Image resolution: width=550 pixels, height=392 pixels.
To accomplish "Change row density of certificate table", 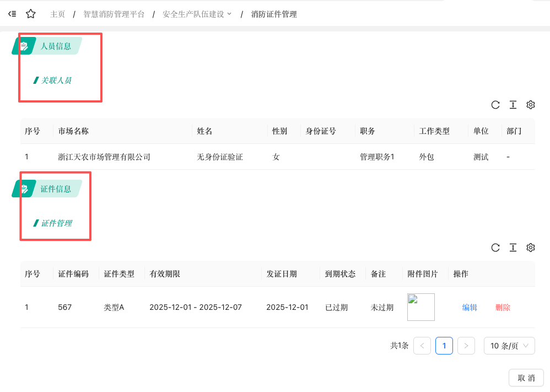I will pos(513,248).
